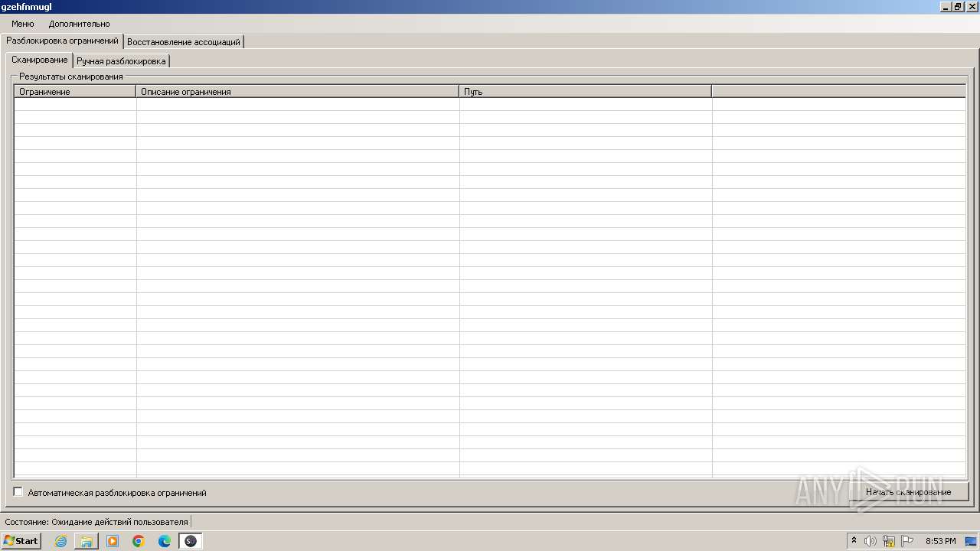The height and width of the screenshot is (551, 980).
Task: Switch to Разблокировка ограничений tab
Action: point(62,41)
